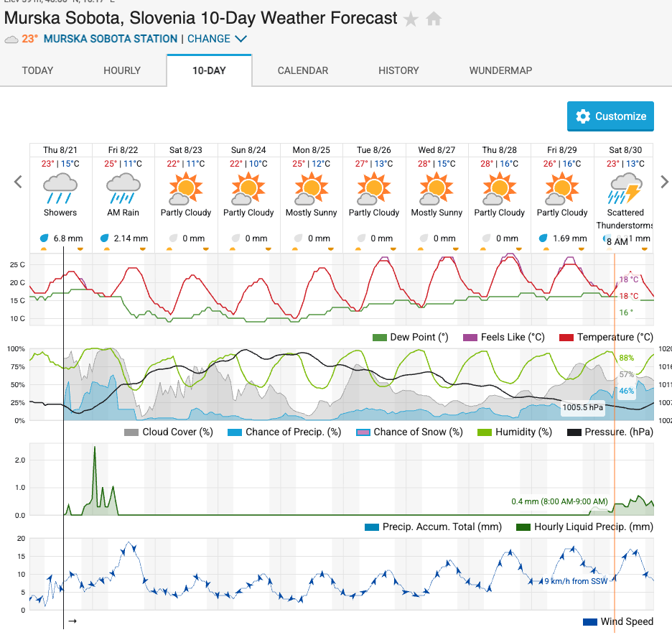Open the WUNDERMAP tab

coord(499,70)
